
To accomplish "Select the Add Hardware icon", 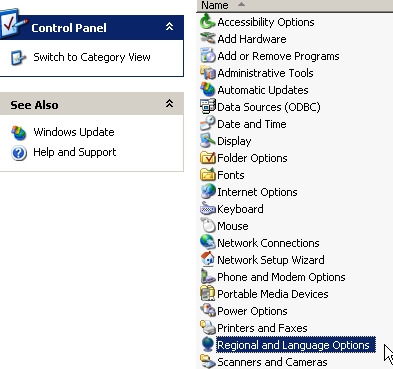I will click(x=208, y=39).
